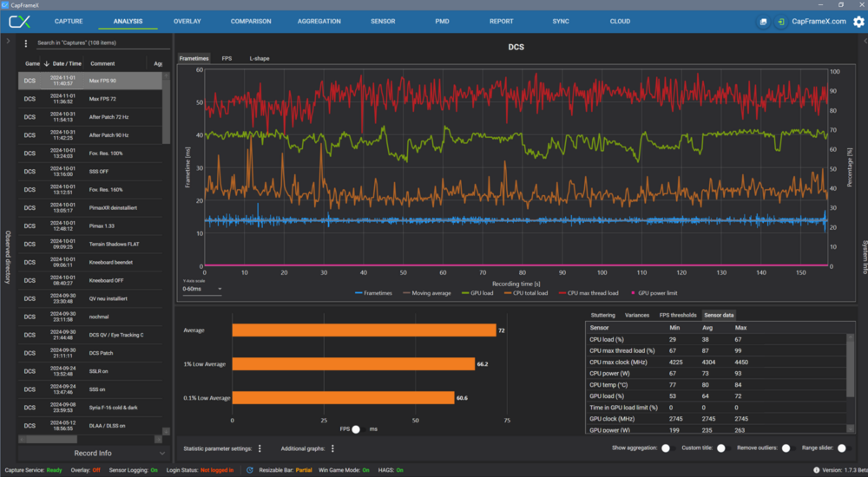
Task: Click the green login icon button
Action: [781, 21]
